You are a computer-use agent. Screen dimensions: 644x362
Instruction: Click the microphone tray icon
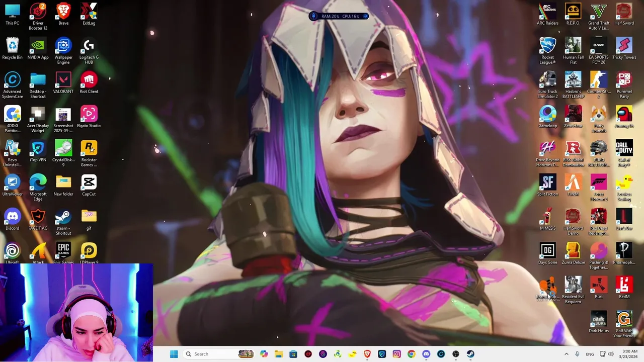[577, 354]
